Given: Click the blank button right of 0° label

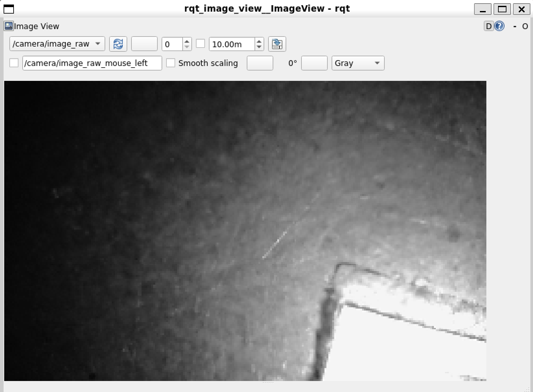Looking at the screenshot, I should coord(314,63).
